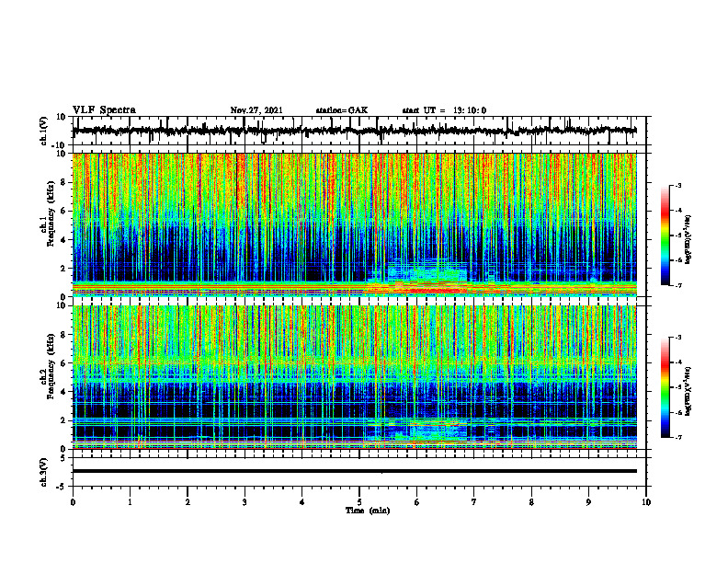
Task: Click the "-7" tick on ch.1 colorbar
Action: [678, 285]
